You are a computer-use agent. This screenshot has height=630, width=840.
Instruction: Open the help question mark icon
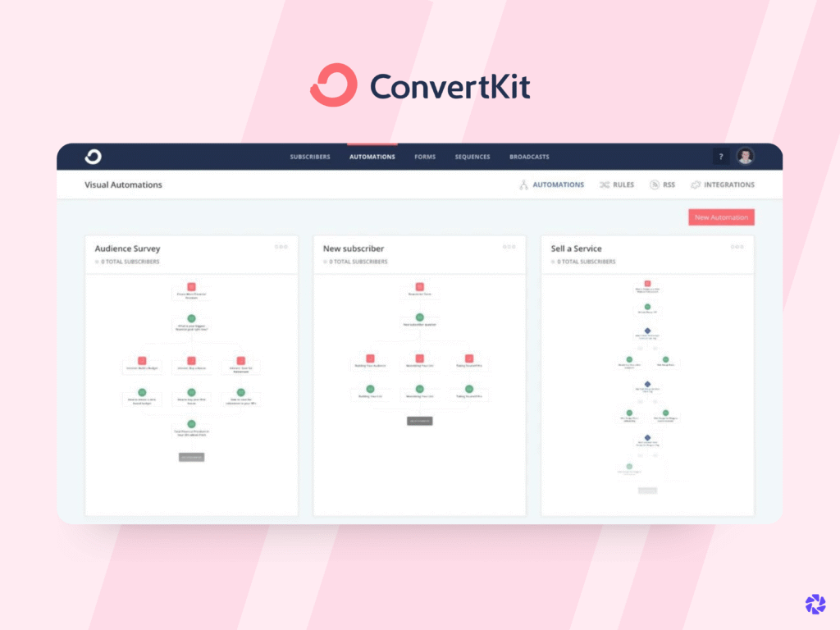pyautogui.click(x=720, y=156)
